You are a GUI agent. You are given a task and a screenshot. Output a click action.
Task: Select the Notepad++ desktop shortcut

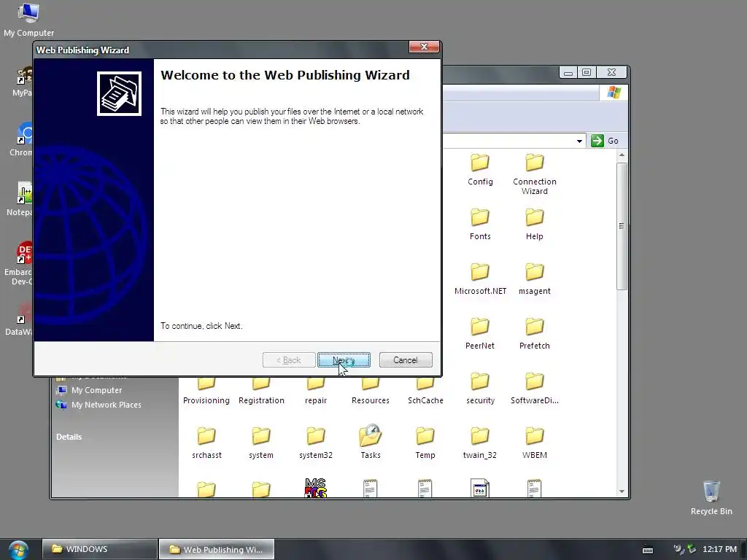20,199
